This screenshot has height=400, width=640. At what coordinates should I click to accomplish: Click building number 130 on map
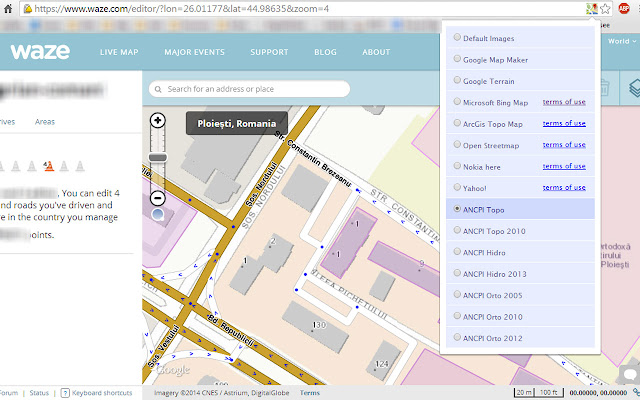click(319, 325)
